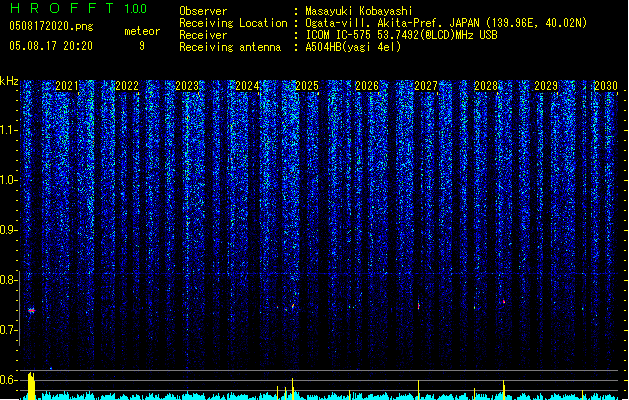Viewport: 629px width, 400px height.
Task: Click the 2024 time marker
Action: pyautogui.click(x=247, y=86)
